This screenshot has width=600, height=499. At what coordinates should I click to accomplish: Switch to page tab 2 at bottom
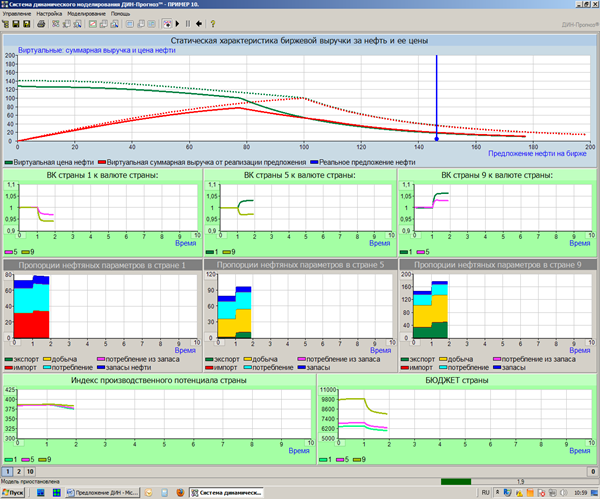[17, 470]
